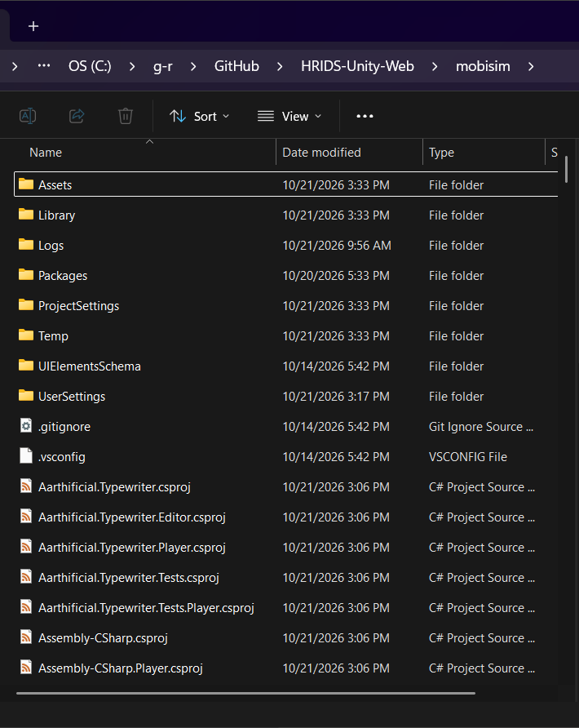579x728 pixels.
Task: Expand chevron after g-r breadcrumb
Action: click(193, 66)
